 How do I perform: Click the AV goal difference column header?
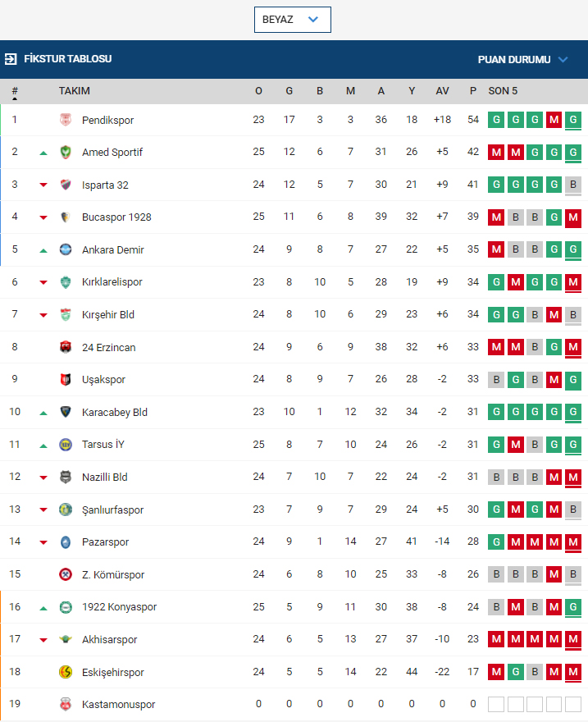click(442, 91)
